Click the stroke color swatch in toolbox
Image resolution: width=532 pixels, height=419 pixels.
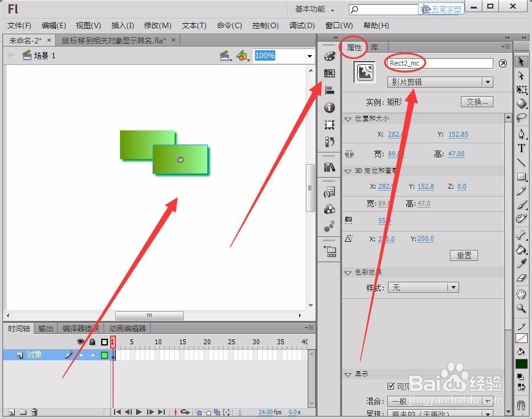[x=522, y=338]
